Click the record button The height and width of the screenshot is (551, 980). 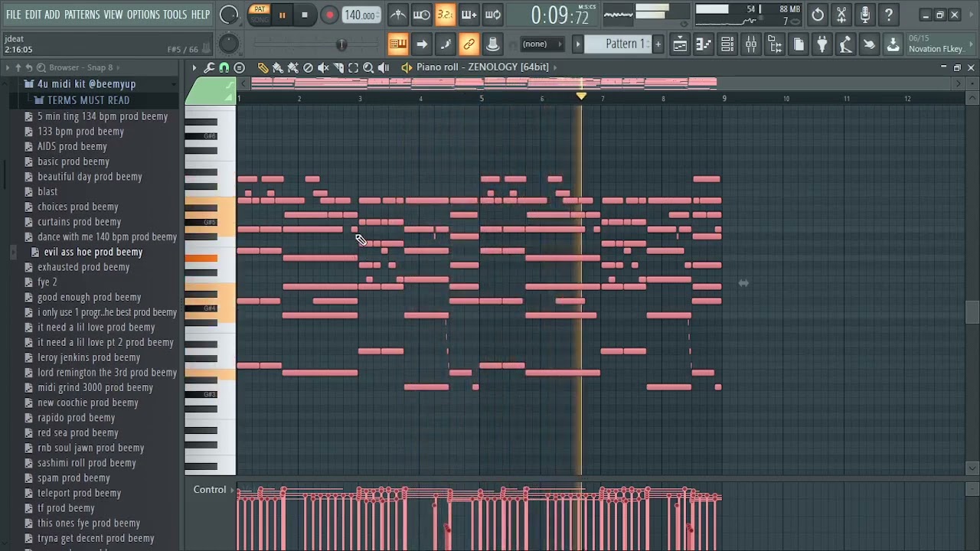click(329, 15)
